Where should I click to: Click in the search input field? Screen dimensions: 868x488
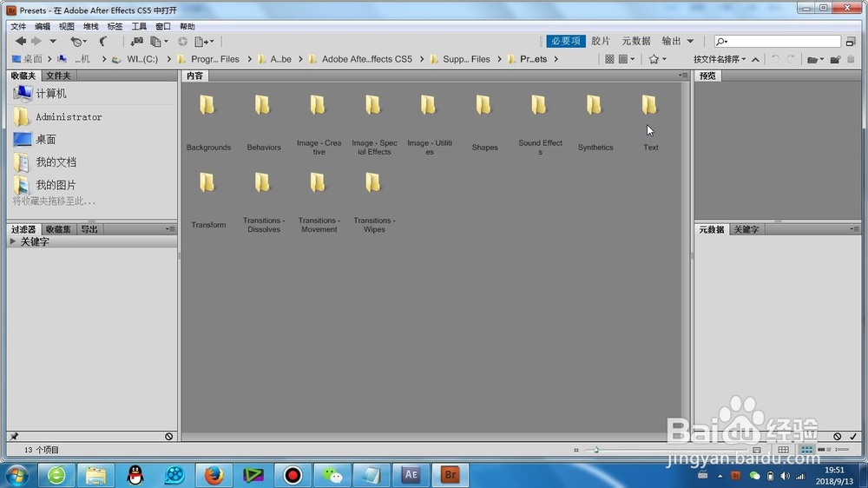point(777,41)
